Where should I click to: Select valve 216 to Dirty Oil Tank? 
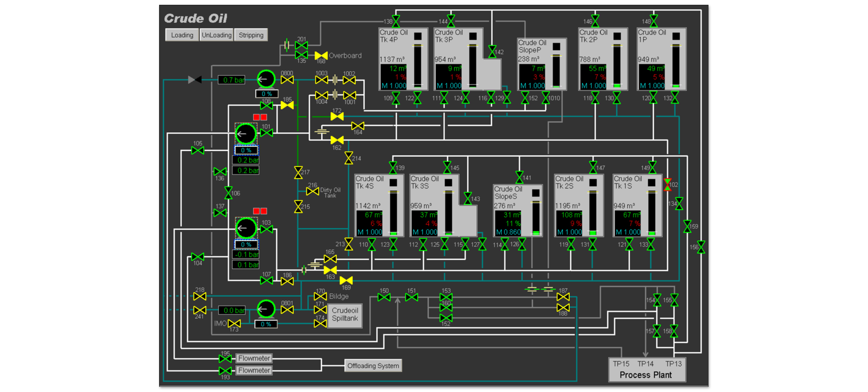click(x=312, y=191)
